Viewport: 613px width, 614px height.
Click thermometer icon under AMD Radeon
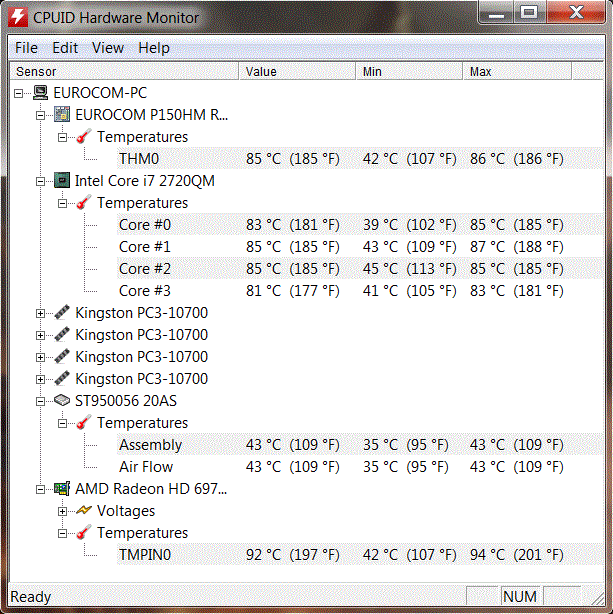click(x=83, y=533)
